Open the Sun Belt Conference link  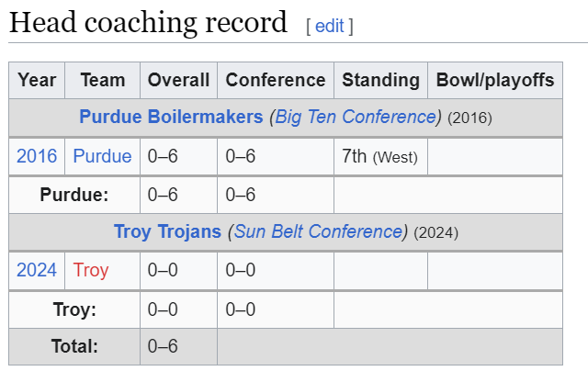click(x=319, y=231)
